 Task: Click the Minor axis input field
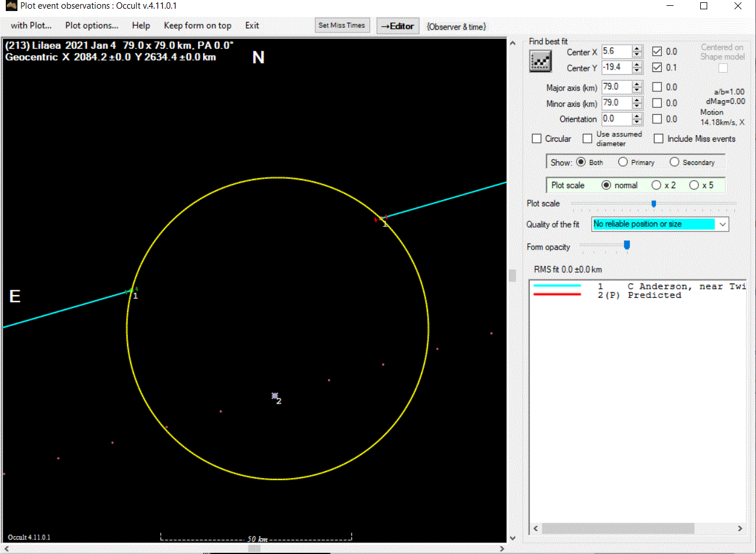(x=617, y=103)
